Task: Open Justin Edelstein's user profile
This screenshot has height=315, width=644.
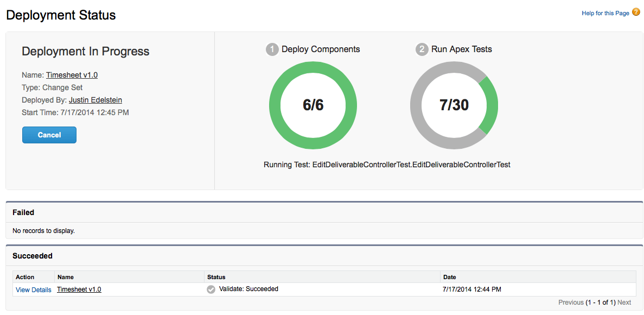Action: point(95,100)
